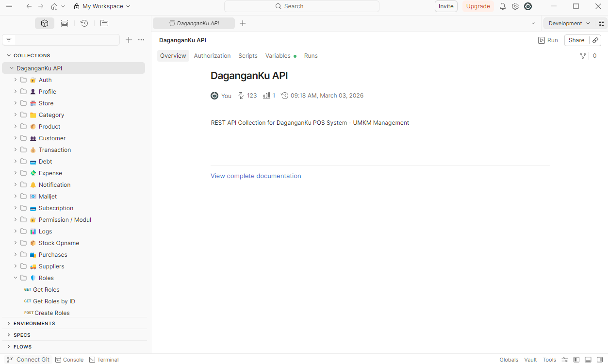
Task: Collapse the COLLECTIONS section
Action: tap(9, 56)
